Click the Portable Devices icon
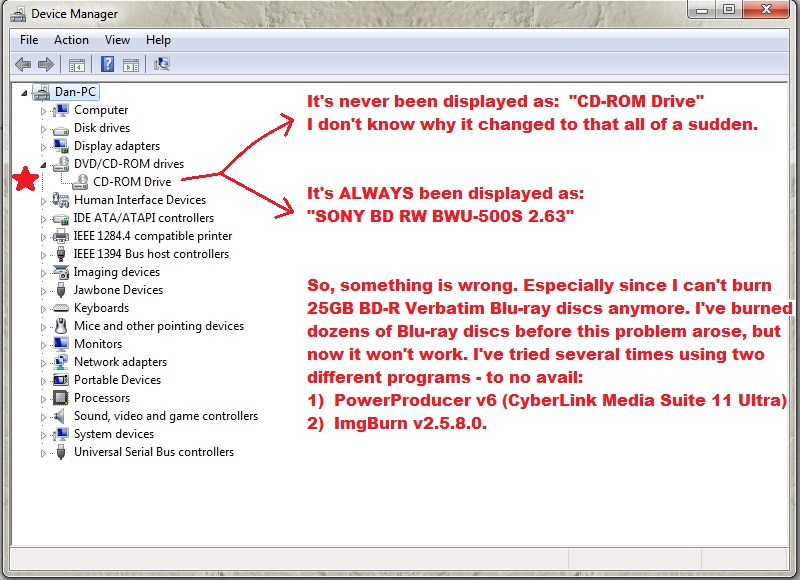 [x=61, y=380]
